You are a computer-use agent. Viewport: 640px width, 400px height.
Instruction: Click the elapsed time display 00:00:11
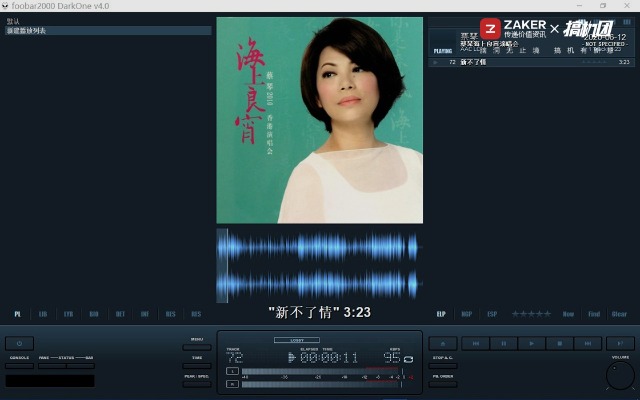[329, 358]
